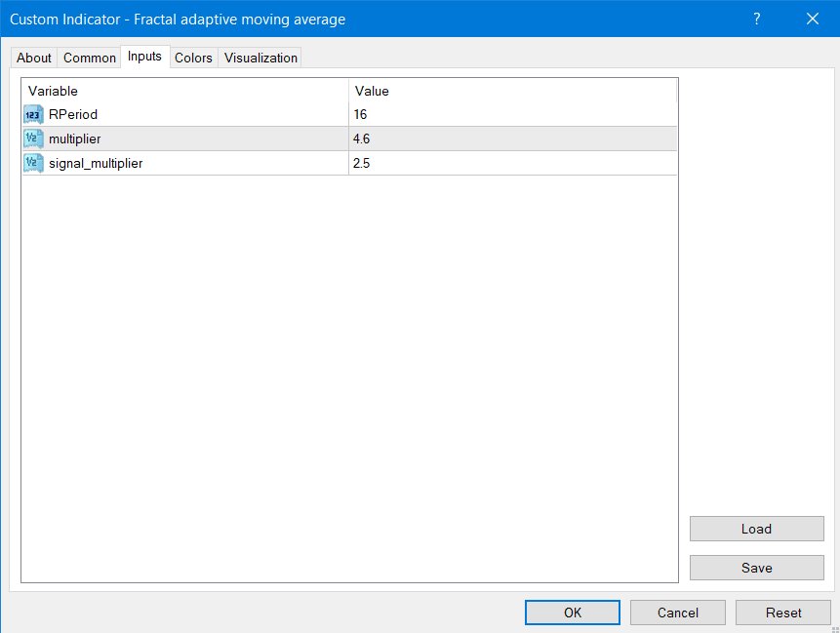The height and width of the screenshot is (633, 840).
Task: Click the double type icon beside signal_multiplier
Action: point(33,164)
